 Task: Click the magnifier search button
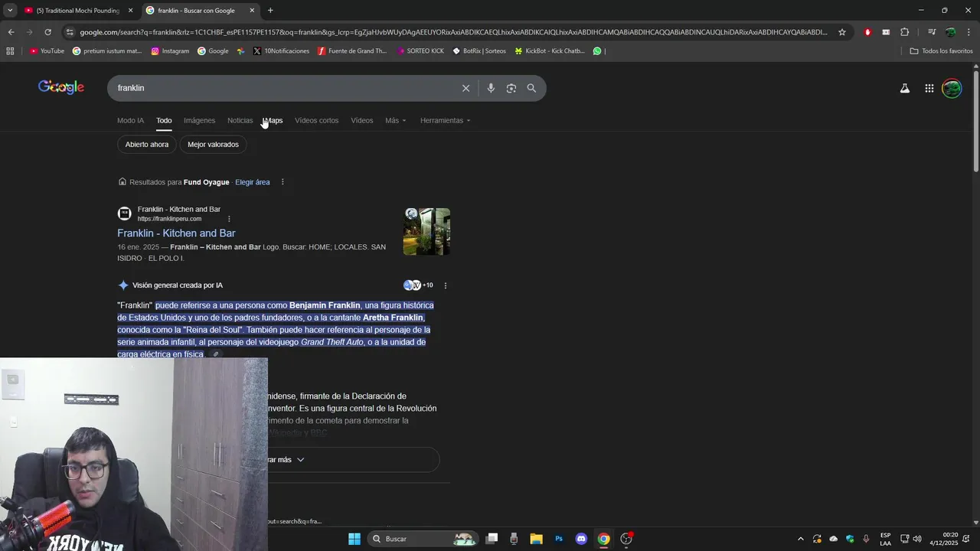(x=531, y=88)
